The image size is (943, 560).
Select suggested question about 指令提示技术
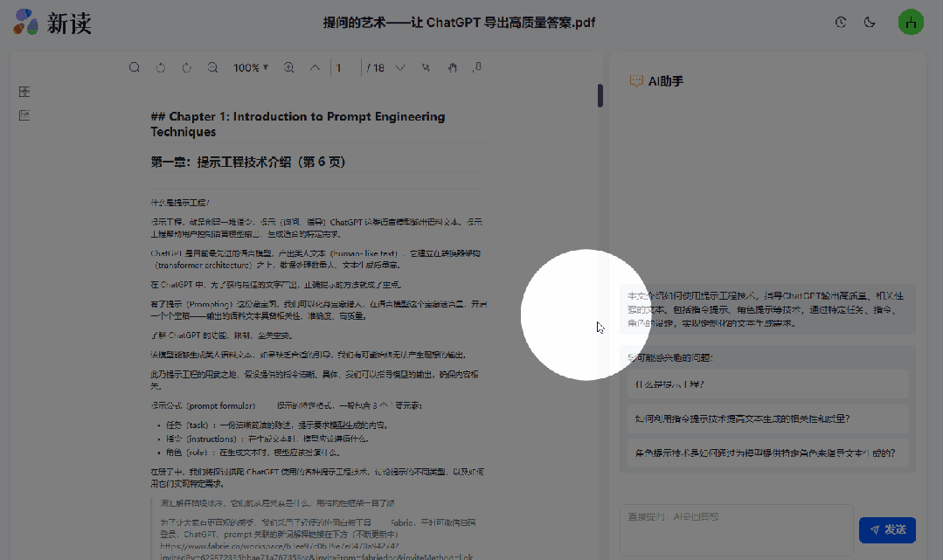767,418
